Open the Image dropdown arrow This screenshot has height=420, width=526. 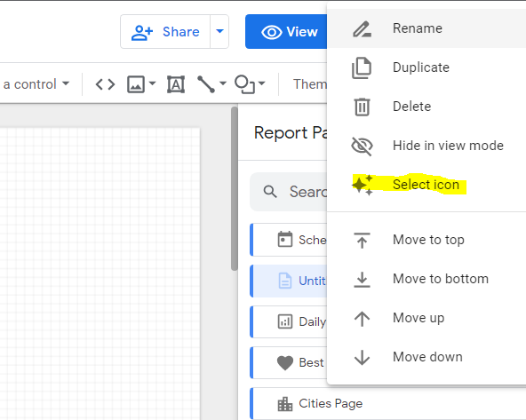tap(152, 83)
